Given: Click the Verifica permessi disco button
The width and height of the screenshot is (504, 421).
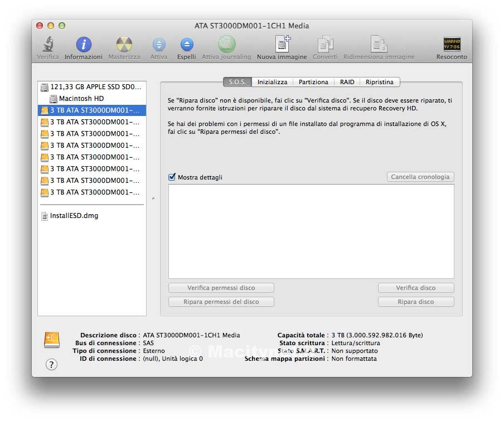Looking at the screenshot, I should [x=221, y=288].
